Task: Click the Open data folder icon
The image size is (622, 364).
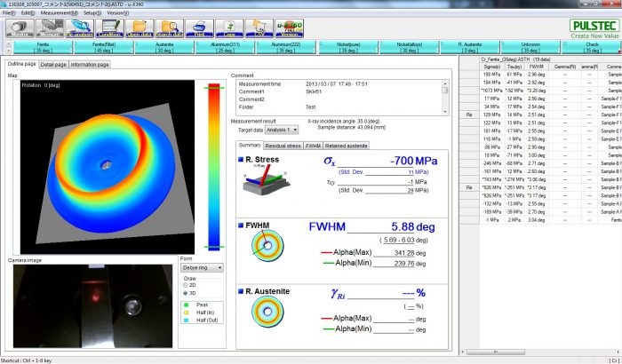Action: (x=138, y=28)
